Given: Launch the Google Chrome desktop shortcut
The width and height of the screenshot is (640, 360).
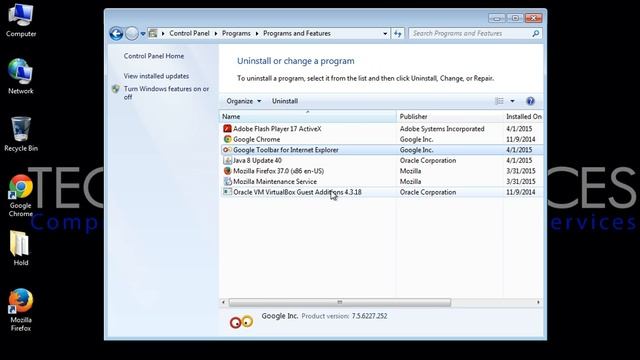Looking at the screenshot, I should [x=21, y=196].
